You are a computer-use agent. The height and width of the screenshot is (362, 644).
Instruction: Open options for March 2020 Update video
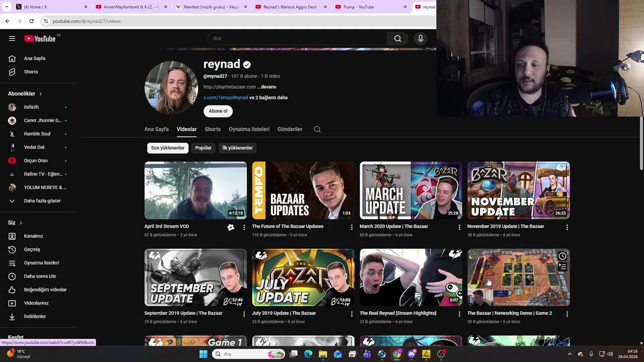point(459,227)
